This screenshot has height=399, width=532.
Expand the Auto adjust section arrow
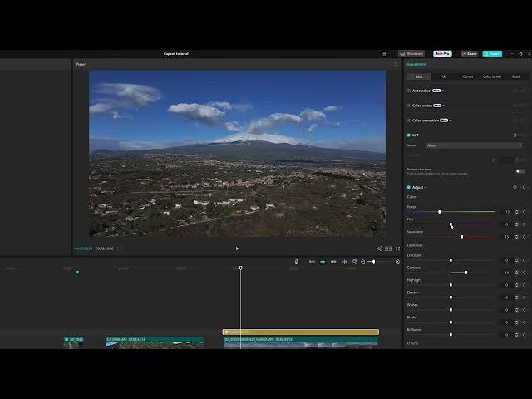coord(443,91)
